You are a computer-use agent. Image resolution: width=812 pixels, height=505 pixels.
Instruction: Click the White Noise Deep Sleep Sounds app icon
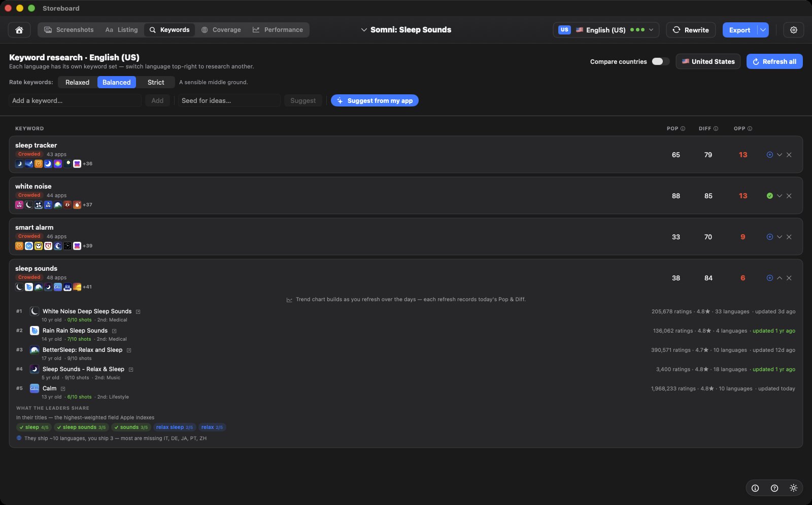tap(35, 311)
